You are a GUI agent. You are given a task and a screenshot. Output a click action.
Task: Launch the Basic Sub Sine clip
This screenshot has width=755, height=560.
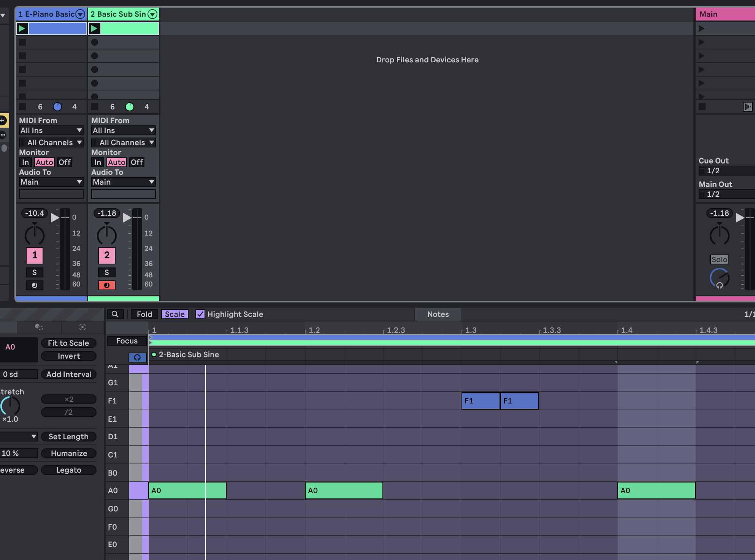tap(94, 28)
